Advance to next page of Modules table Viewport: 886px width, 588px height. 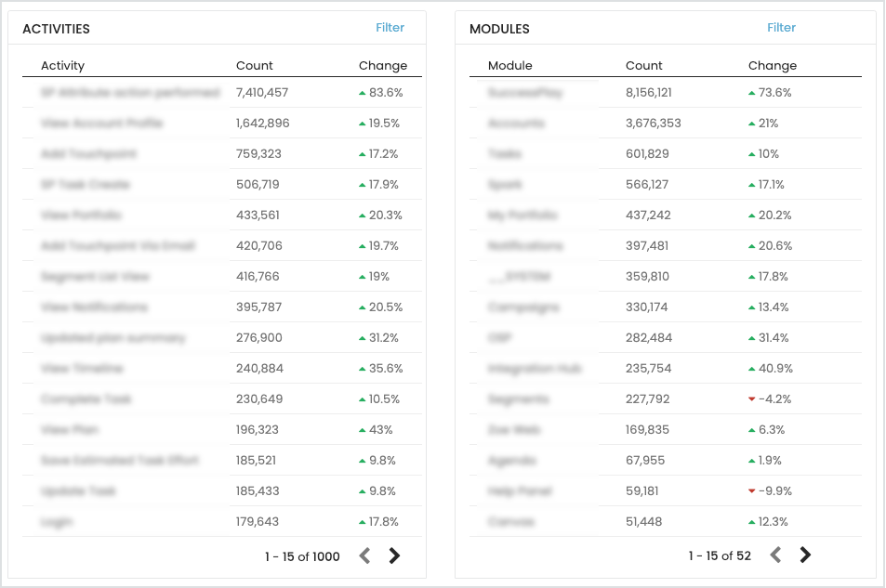805,555
